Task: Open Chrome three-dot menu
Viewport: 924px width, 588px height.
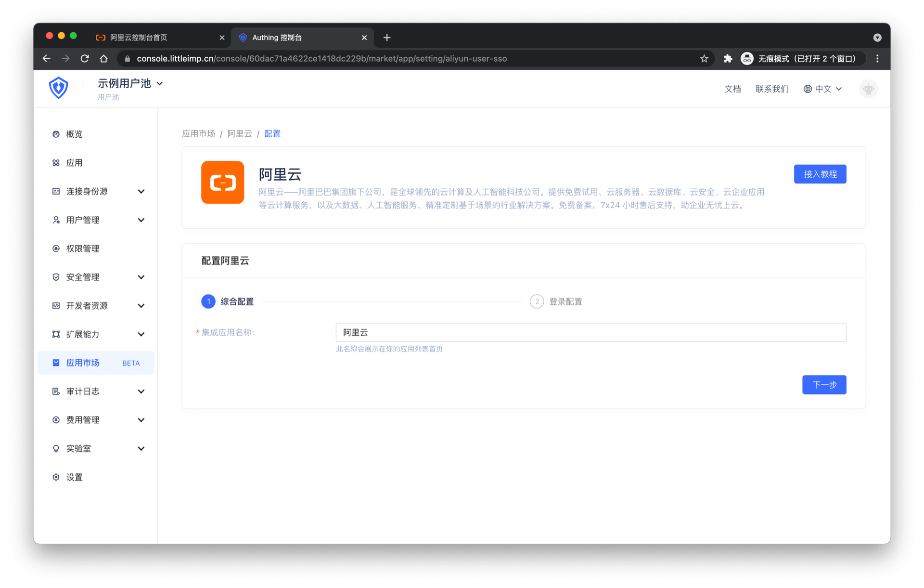Action: 877,59
